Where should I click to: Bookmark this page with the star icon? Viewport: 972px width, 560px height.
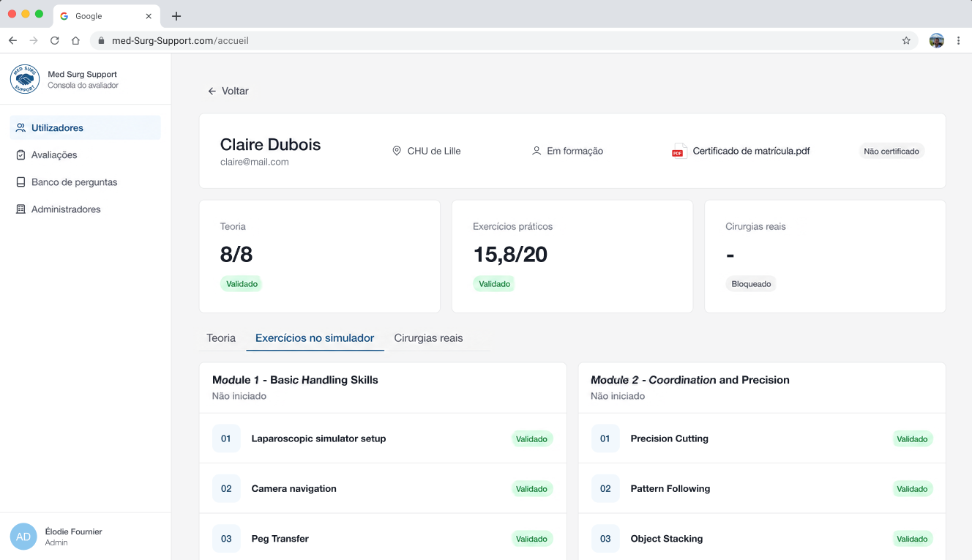click(906, 41)
